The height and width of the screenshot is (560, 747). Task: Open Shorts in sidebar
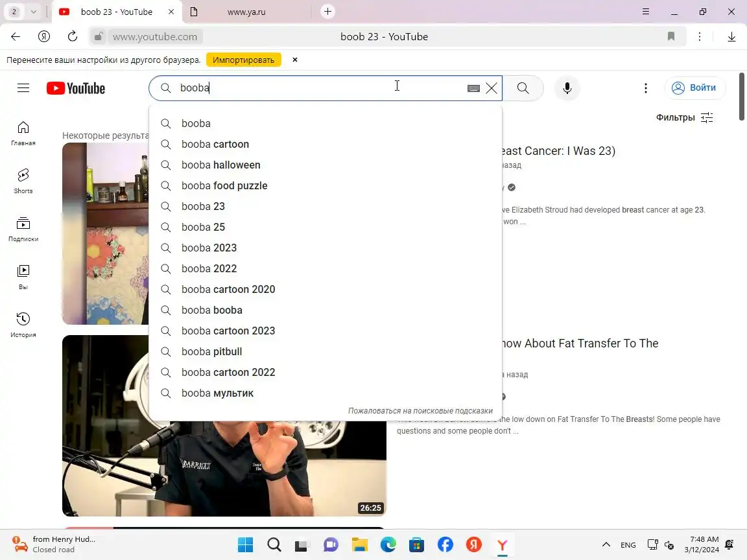tap(23, 181)
